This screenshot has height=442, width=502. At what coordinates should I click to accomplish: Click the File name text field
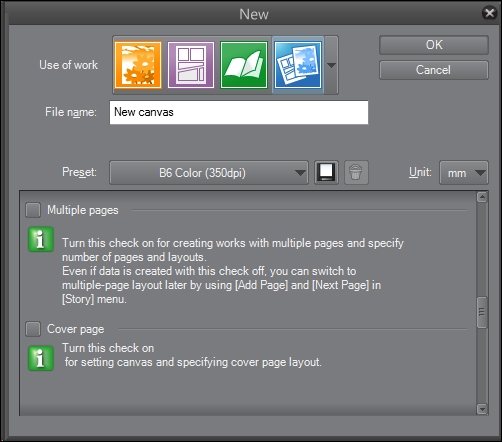tap(239, 112)
